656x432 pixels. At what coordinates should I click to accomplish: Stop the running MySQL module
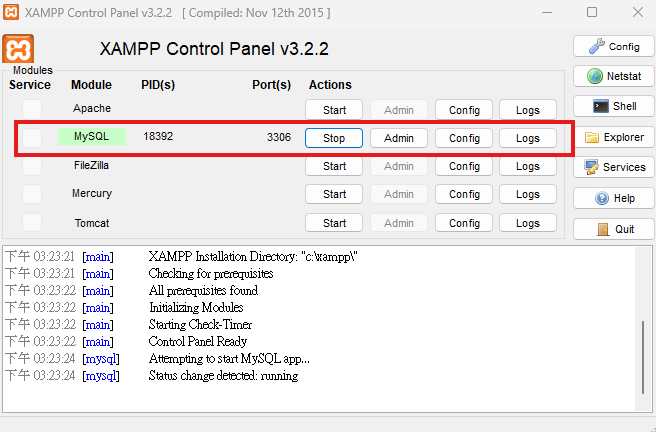[334, 138]
